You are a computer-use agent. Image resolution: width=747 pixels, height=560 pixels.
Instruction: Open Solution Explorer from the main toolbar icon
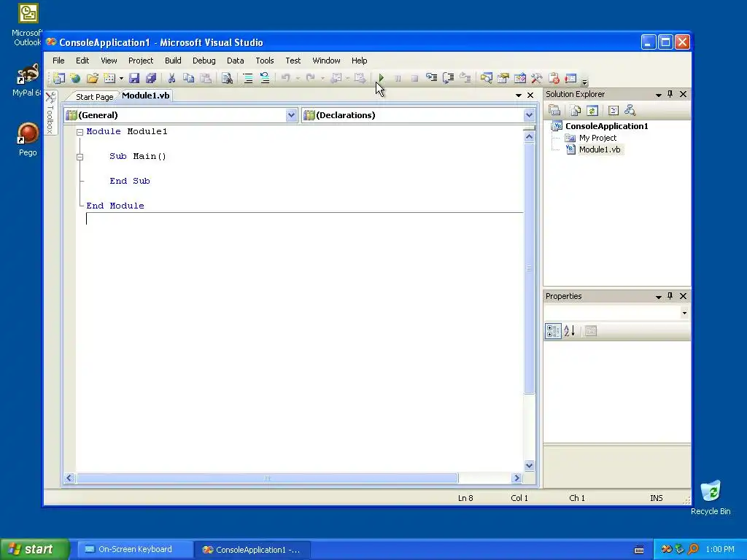(x=486, y=78)
